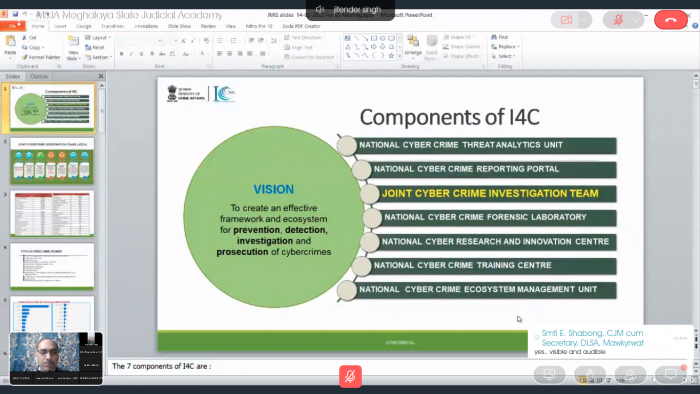Screen dimensions: 700x394
Task: Click the Copy button
Action: tap(33, 47)
